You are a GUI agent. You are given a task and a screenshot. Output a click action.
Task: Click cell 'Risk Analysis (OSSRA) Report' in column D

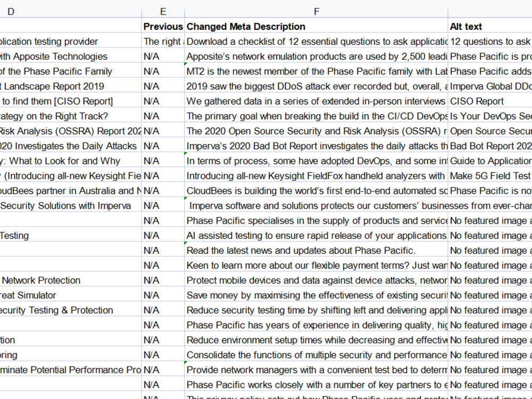(x=71, y=131)
